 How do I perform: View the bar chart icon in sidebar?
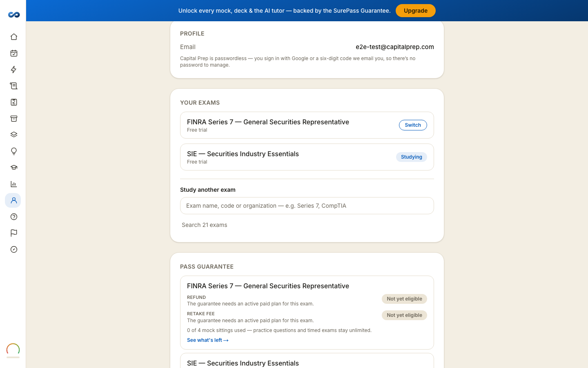click(14, 184)
